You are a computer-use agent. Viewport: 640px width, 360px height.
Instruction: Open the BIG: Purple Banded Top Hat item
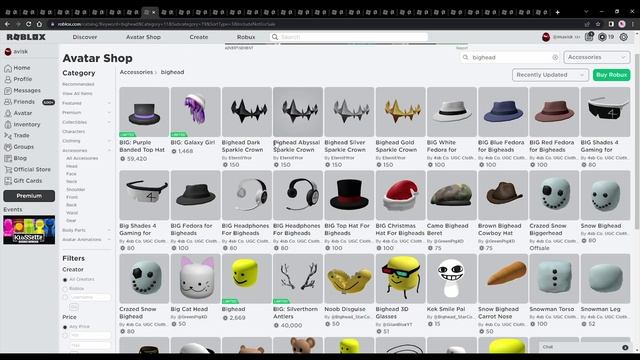144,124
